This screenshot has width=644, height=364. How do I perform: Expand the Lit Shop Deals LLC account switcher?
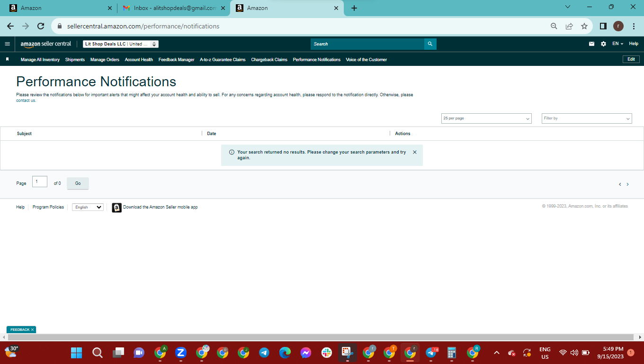pos(121,44)
